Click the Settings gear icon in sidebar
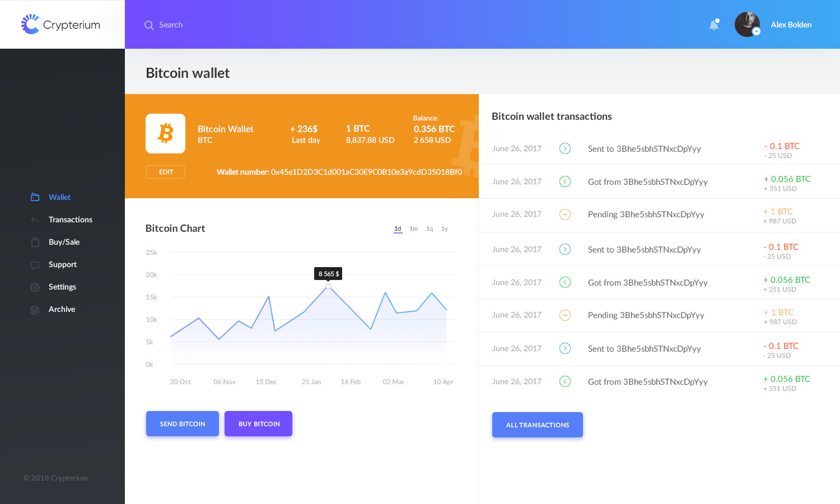The image size is (840, 504). pyautogui.click(x=35, y=287)
